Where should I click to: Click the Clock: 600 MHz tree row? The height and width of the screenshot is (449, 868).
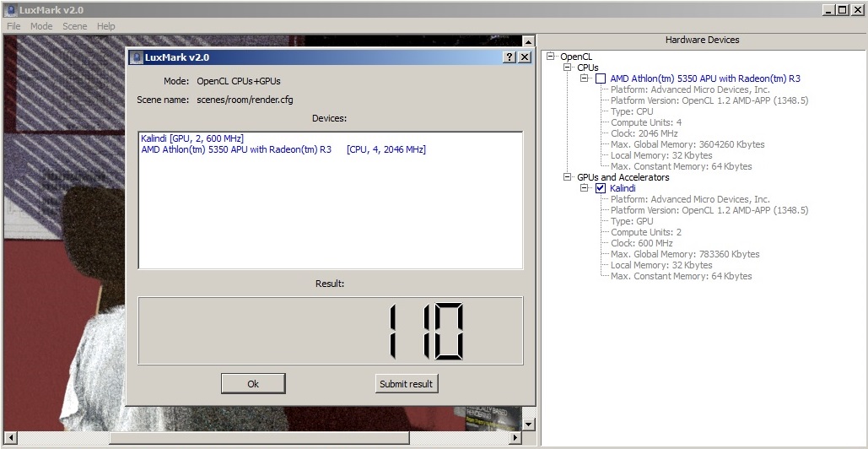click(642, 243)
